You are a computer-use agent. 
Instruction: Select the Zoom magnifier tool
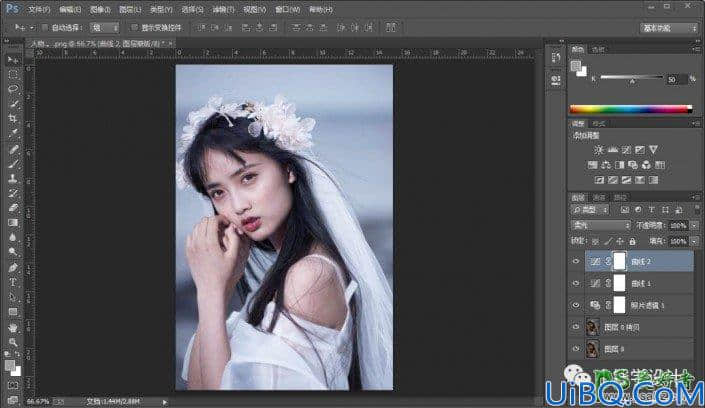(13, 342)
